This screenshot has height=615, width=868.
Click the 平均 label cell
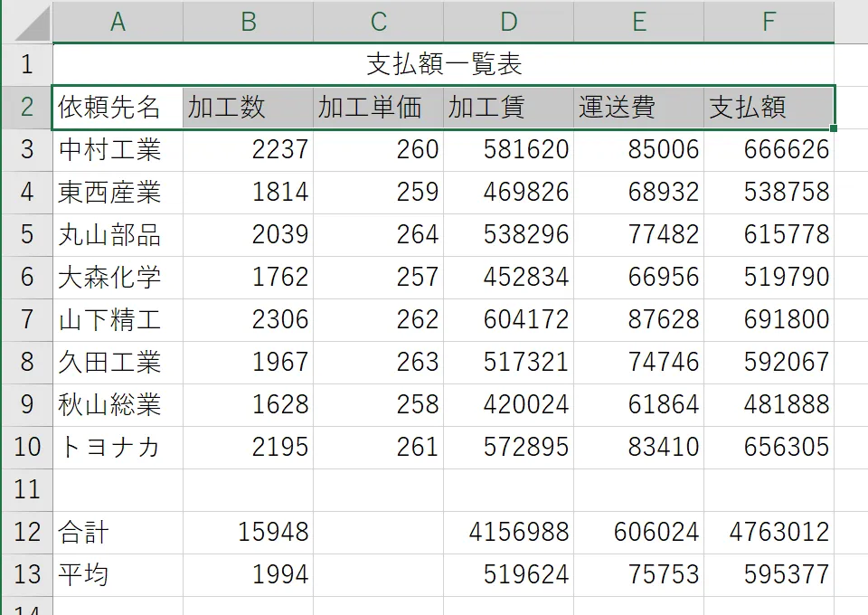coord(118,574)
